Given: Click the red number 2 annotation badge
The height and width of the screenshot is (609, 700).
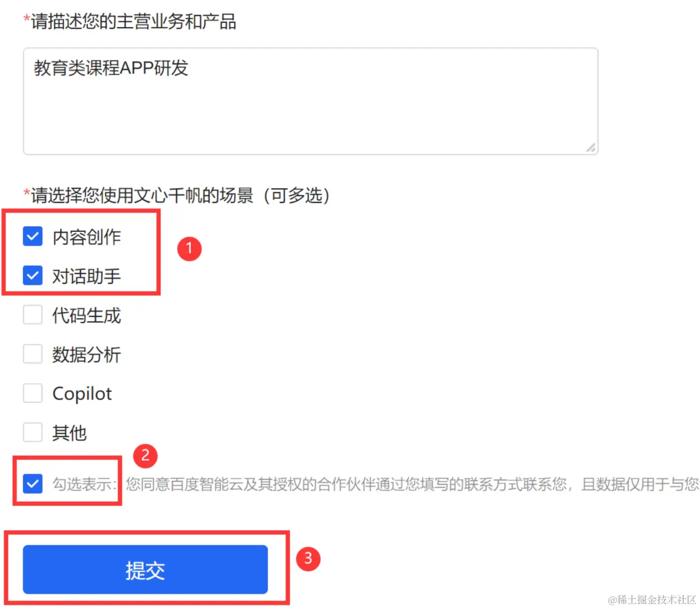Looking at the screenshot, I should click(x=146, y=456).
